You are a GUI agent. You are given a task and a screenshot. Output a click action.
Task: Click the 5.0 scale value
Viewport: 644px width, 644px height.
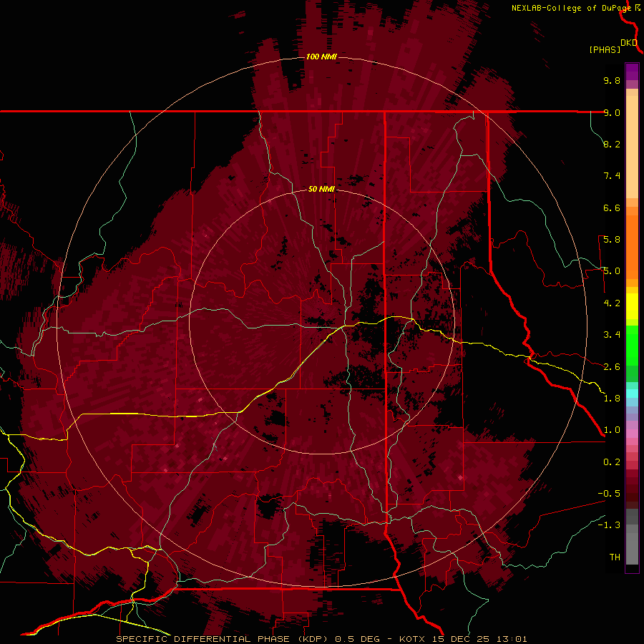pyautogui.click(x=612, y=271)
